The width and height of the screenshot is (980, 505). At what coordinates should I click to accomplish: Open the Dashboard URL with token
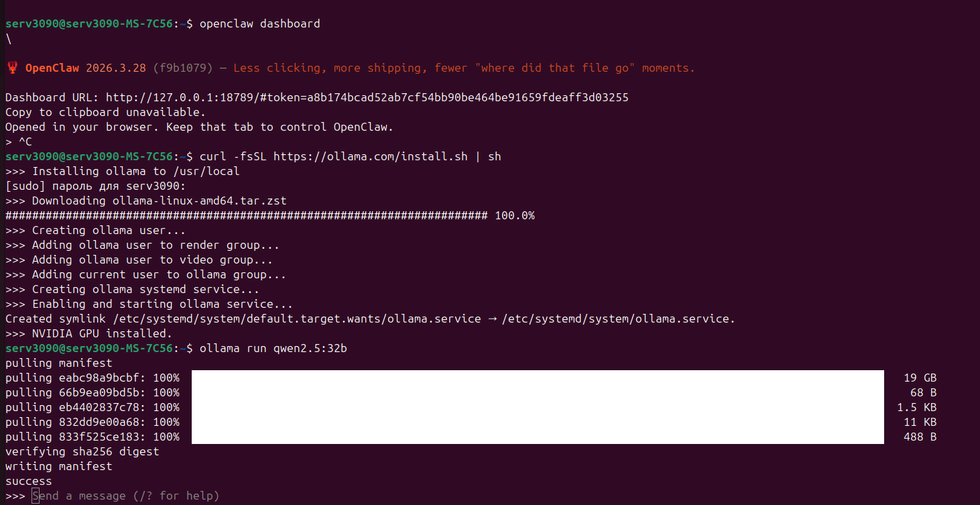[x=367, y=97]
